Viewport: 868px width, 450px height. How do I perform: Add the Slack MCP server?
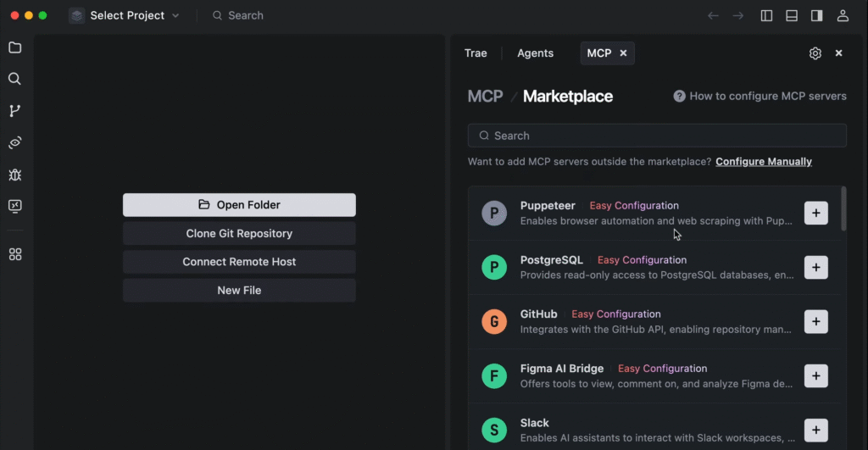(x=816, y=430)
